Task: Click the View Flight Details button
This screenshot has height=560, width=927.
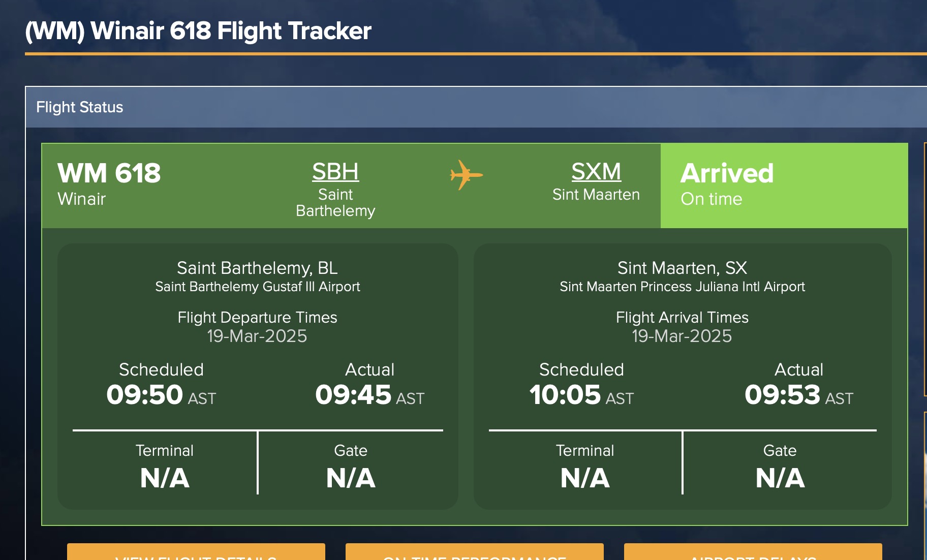Action: pyautogui.click(x=196, y=553)
